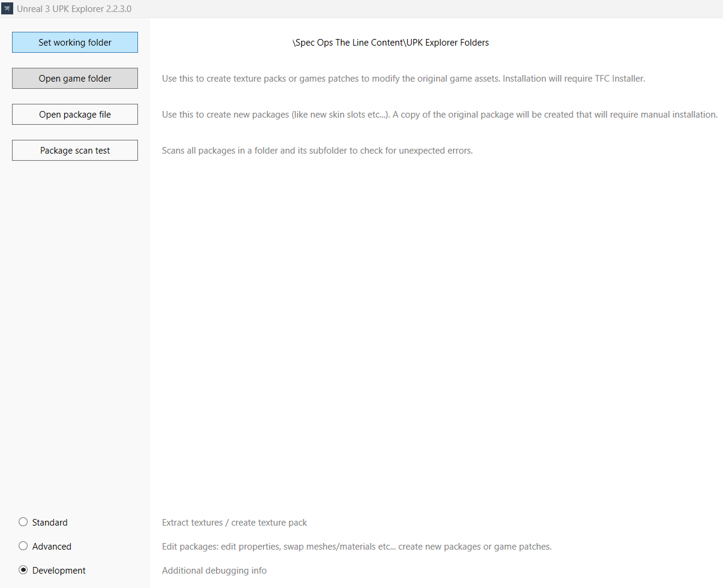This screenshot has height=588, width=723.
Task: Click 'Extract textures / create texture pack' text
Action: coord(235,523)
